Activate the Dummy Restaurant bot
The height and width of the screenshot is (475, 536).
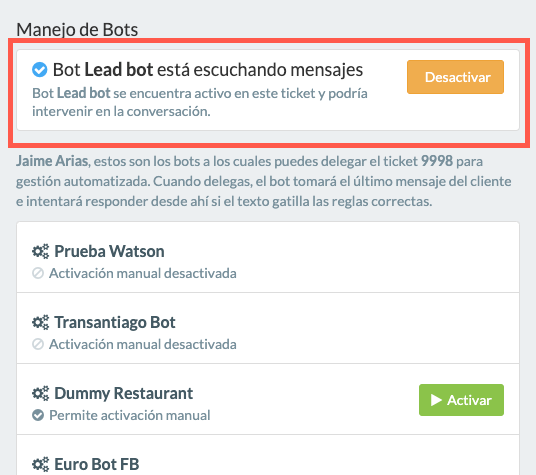point(461,400)
